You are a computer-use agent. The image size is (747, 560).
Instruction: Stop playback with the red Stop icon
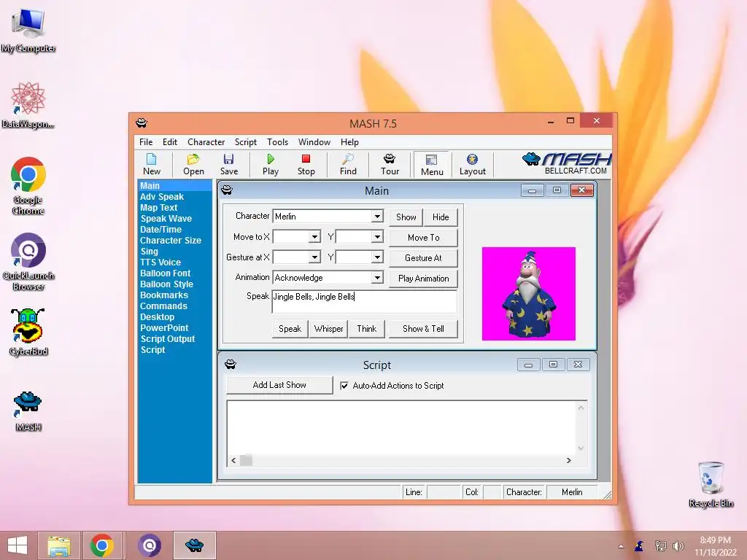[306, 164]
